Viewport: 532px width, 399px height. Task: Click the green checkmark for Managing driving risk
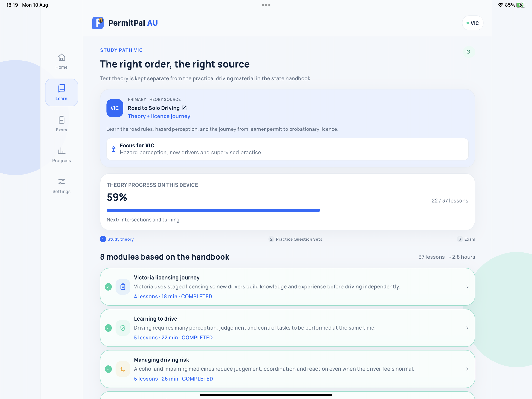[x=108, y=369]
